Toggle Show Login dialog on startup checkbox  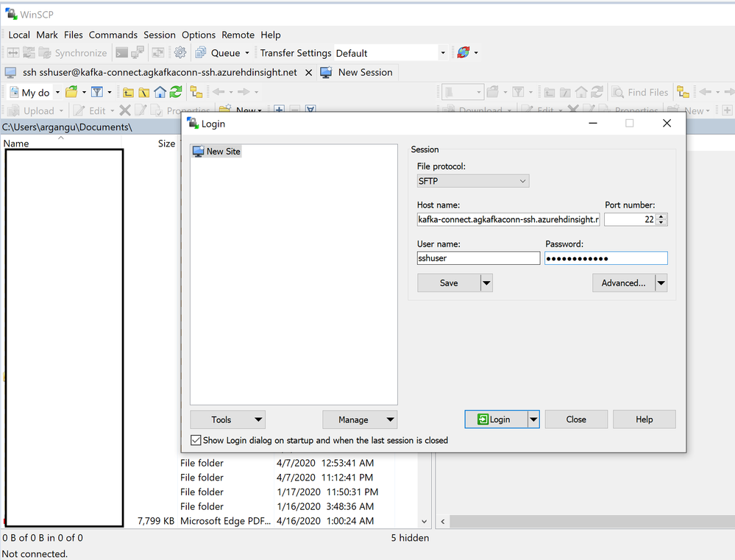pos(196,440)
